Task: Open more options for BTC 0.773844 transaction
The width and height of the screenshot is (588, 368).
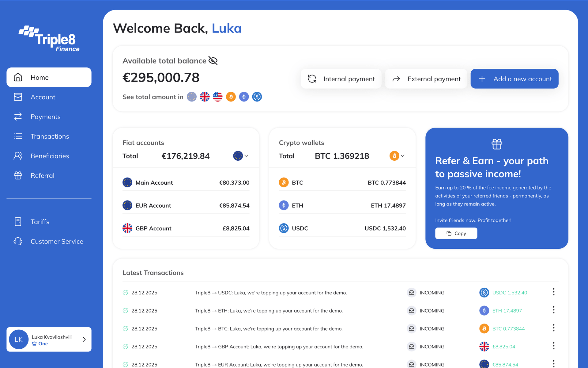Action: pos(554,328)
